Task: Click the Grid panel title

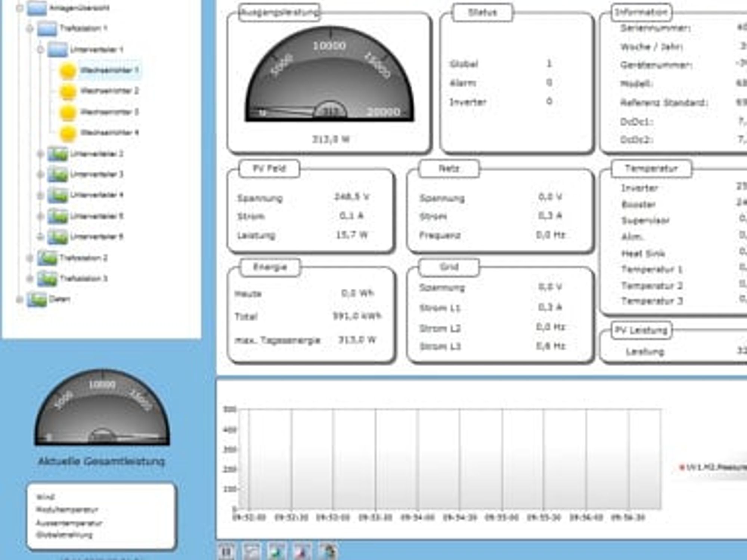Action: (x=449, y=267)
